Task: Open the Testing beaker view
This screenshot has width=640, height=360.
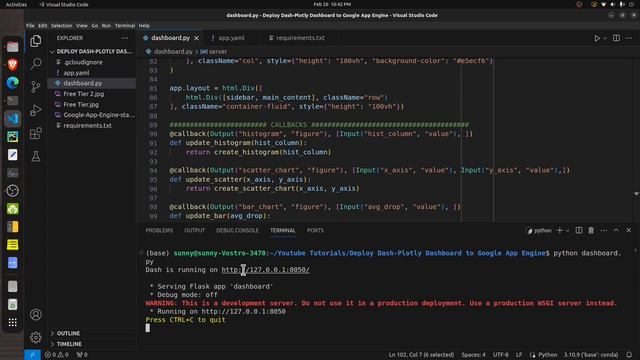Action: coord(36,156)
